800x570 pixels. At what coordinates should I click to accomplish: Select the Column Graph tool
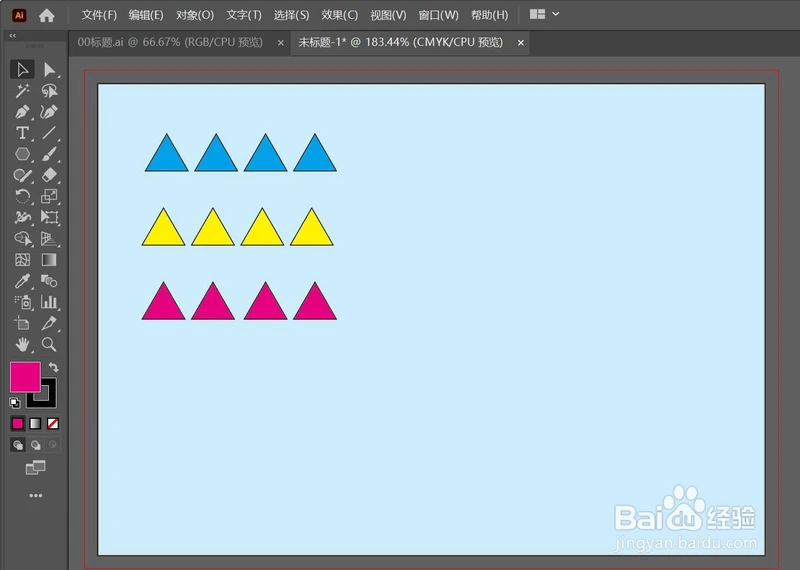(49, 302)
